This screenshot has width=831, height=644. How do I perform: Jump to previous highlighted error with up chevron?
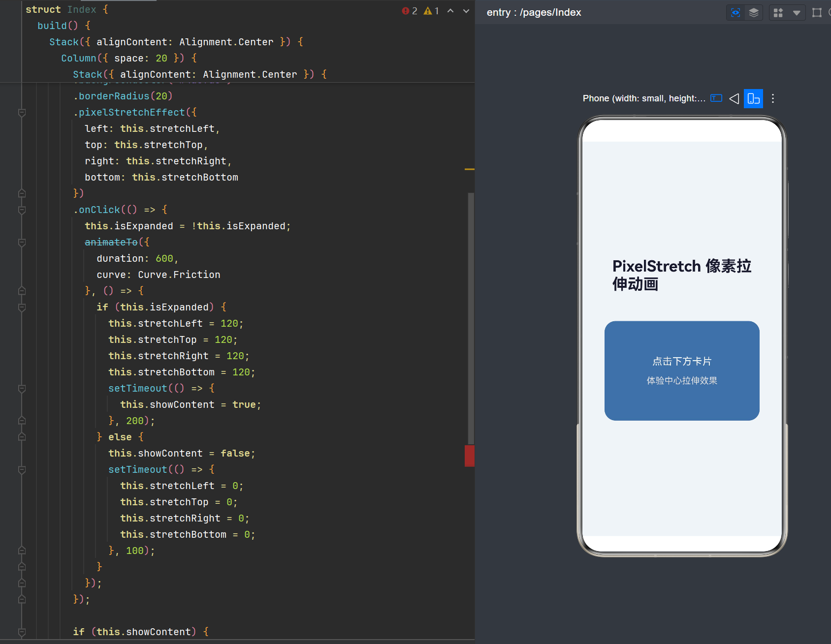click(x=450, y=11)
